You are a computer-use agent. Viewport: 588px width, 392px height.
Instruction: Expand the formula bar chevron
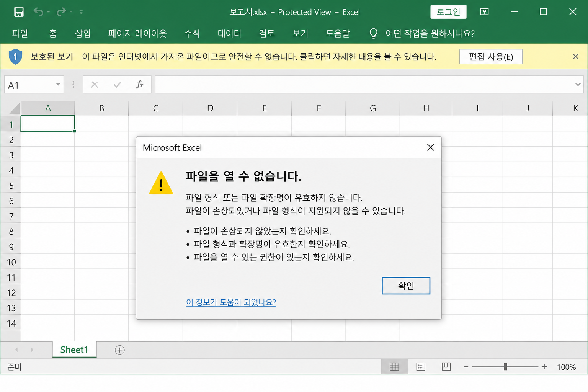coord(578,84)
